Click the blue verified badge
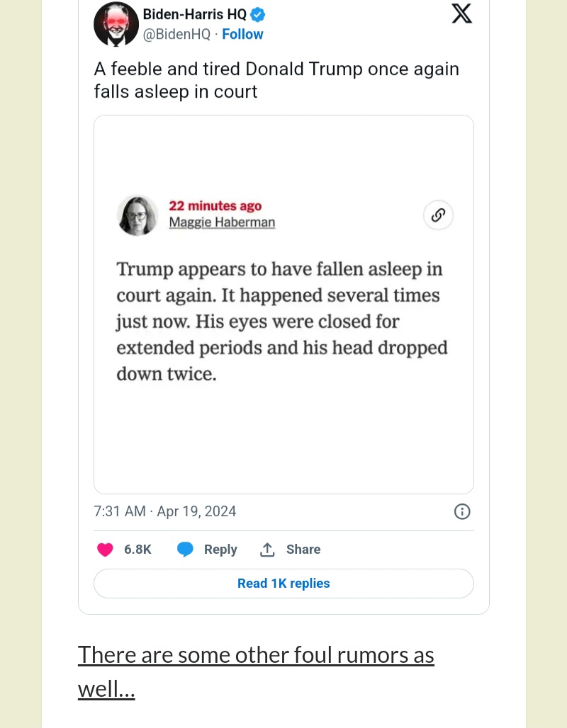Screen dimensions: 567x728 [258, 14]
